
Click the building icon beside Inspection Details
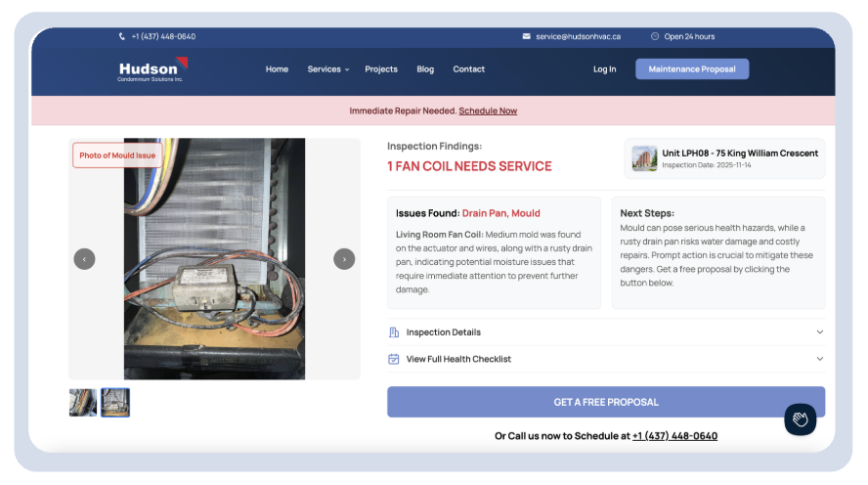[394, 332]
